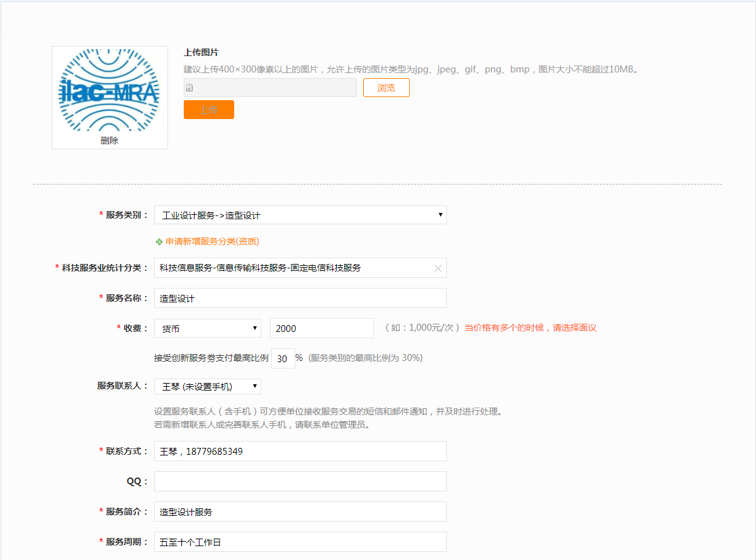Click the 服务简介 field containing 造型设计服务
The image size is (756, 560).
point(300,511)
